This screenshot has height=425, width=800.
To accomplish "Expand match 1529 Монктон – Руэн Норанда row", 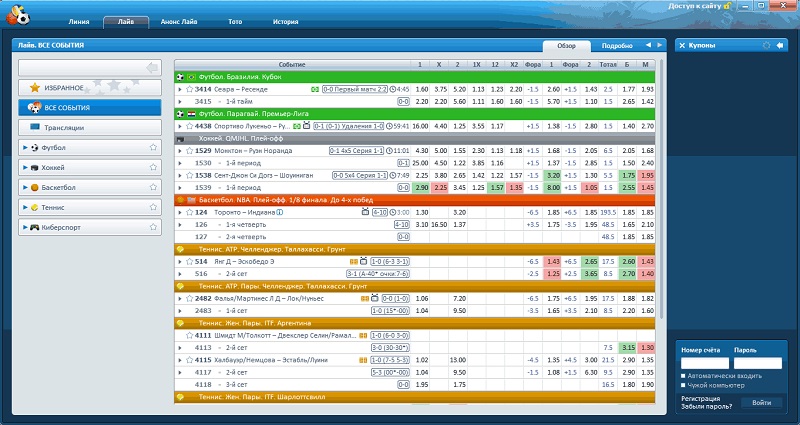I will (x=180, y=150).
